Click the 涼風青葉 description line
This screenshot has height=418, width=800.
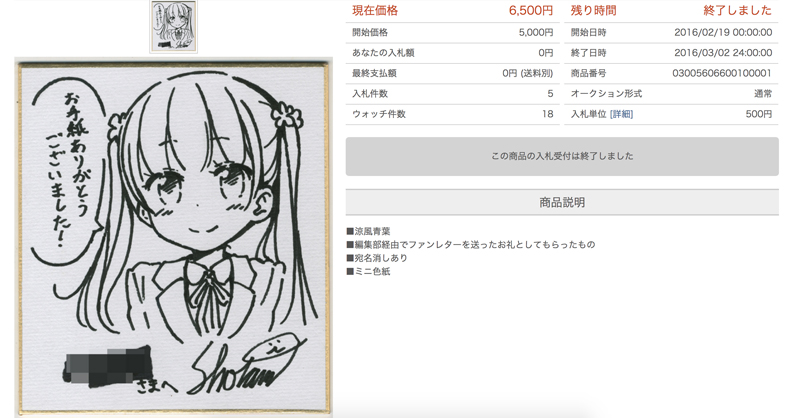(x=368, y=231)
